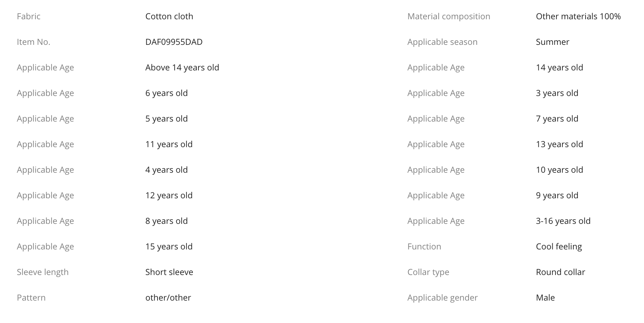The height and width of the screenshot is (323, 644).
Task: Click the '3-16 years old' value
Action: point(563,221)
